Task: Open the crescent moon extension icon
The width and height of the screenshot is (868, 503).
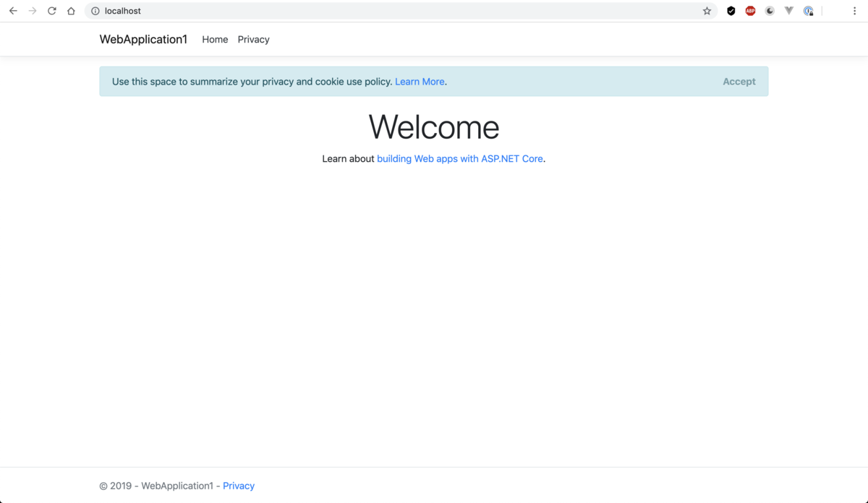Action: 770,11
